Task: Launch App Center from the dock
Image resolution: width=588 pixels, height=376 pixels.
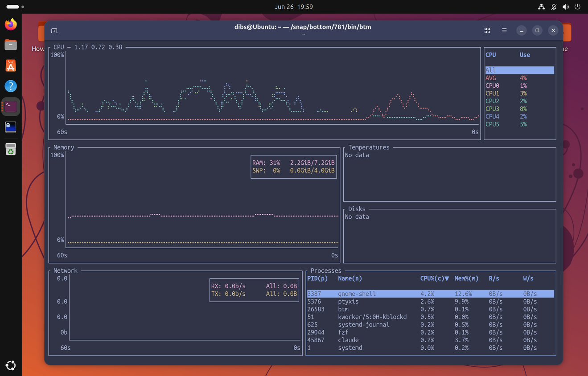Action: (x=11, y=65)
